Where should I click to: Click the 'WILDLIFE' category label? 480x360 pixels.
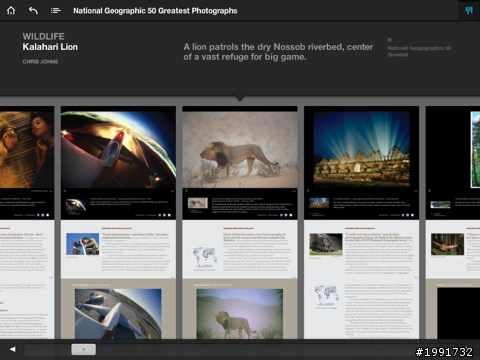pyautogui.click(x=43, y=36)
